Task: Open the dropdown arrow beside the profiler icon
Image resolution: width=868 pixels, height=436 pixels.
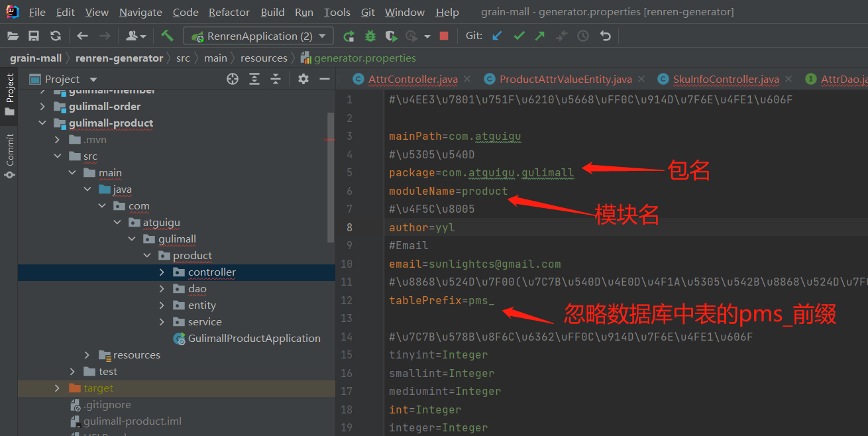Action: click(427, 36)
